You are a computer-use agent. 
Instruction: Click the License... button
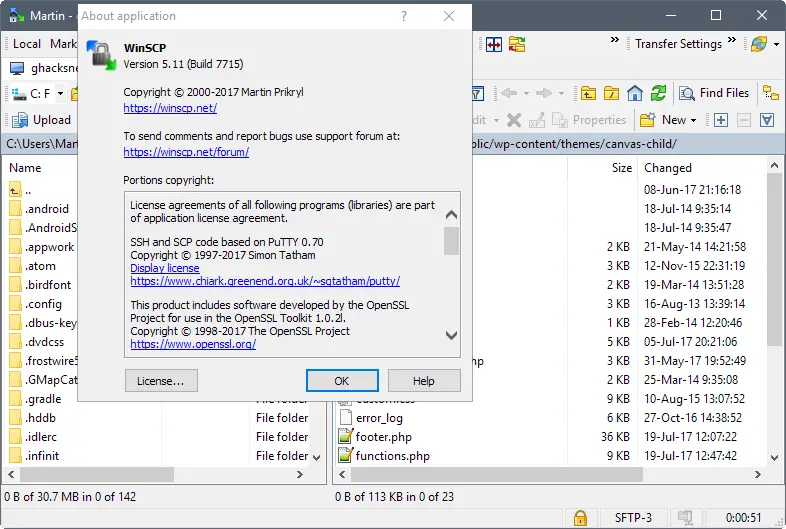click(161, 381)
